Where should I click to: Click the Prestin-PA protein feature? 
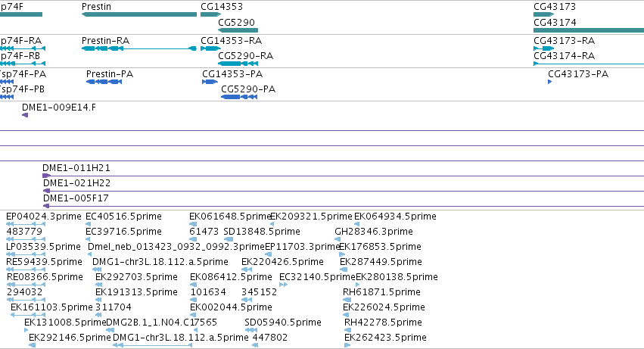(x=104, y=82)
